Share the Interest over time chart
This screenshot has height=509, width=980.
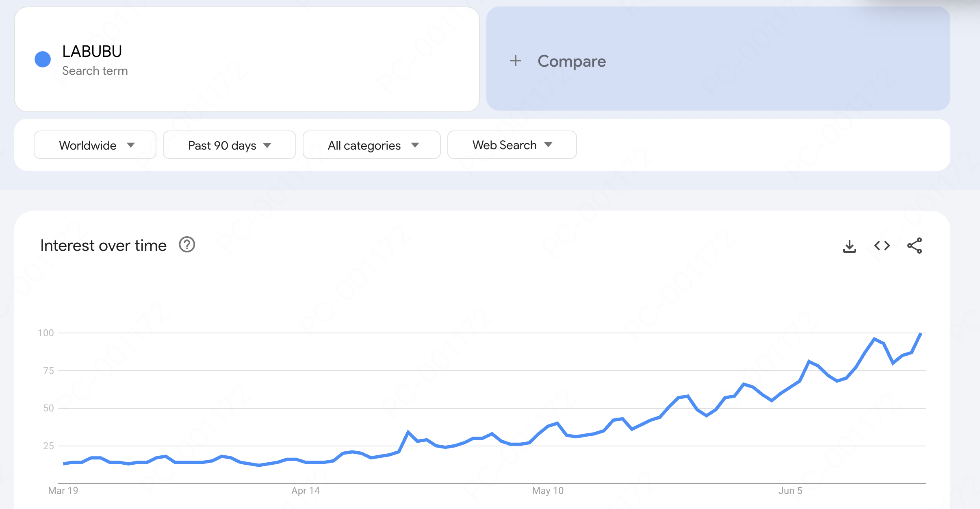tap(915, 246)
